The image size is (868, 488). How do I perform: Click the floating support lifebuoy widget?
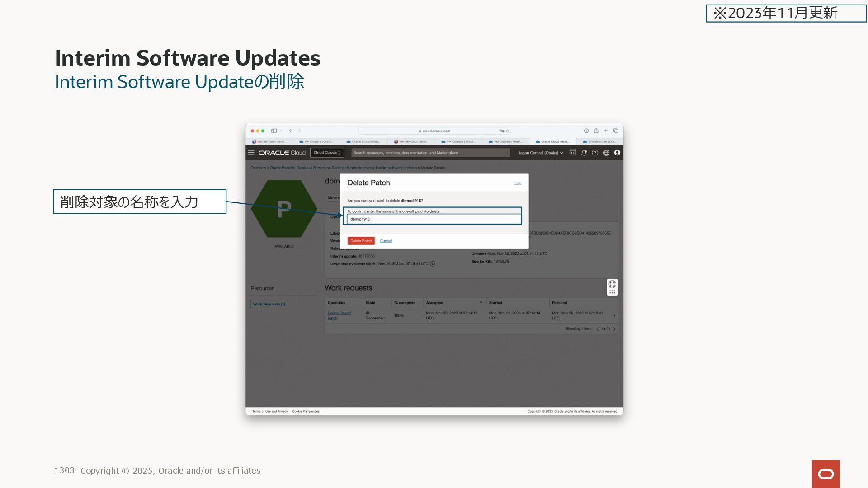tap(612, 284)
